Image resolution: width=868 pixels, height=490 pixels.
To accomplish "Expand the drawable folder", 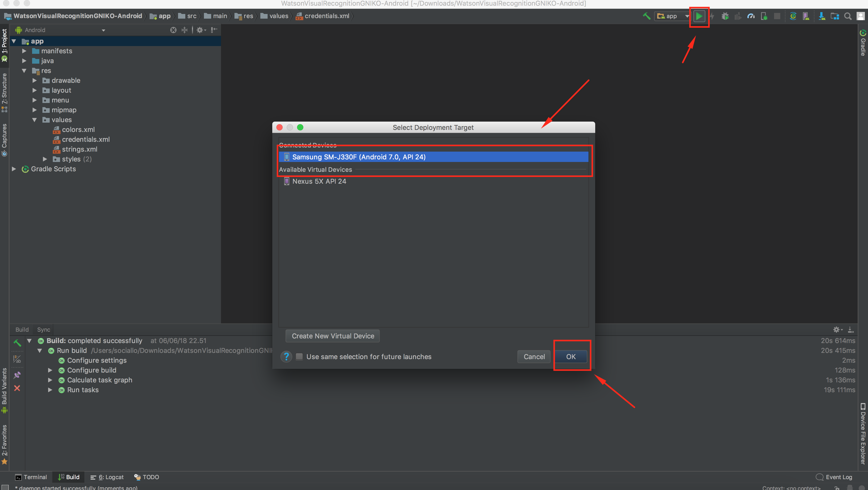I will click(x=34, y=80).
